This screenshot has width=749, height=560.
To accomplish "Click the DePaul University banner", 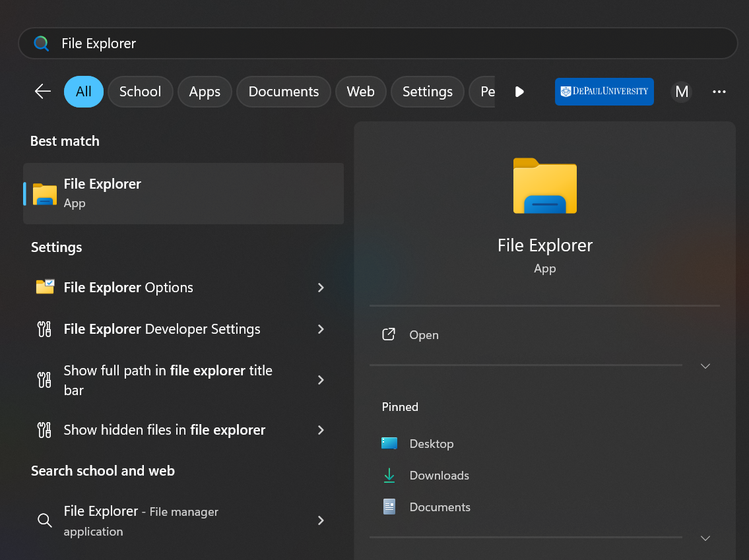I will (604, 92).
